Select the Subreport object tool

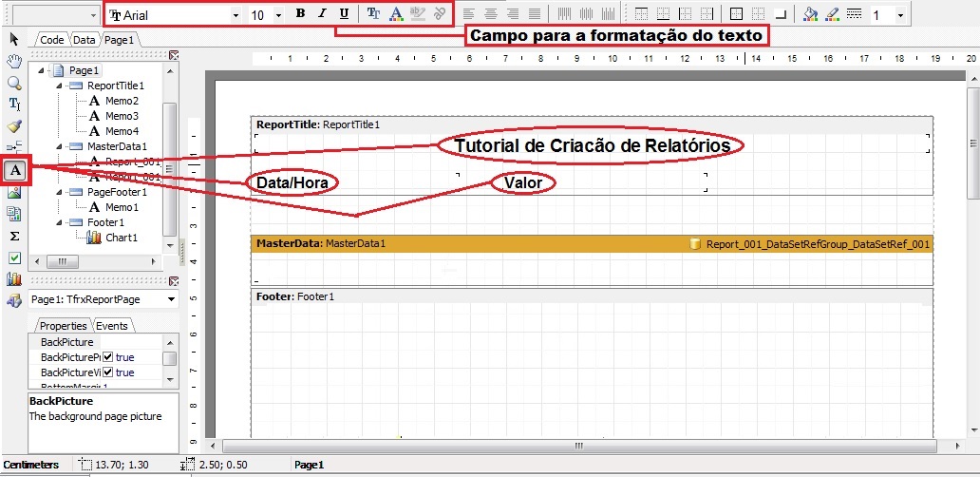[14, 215]
